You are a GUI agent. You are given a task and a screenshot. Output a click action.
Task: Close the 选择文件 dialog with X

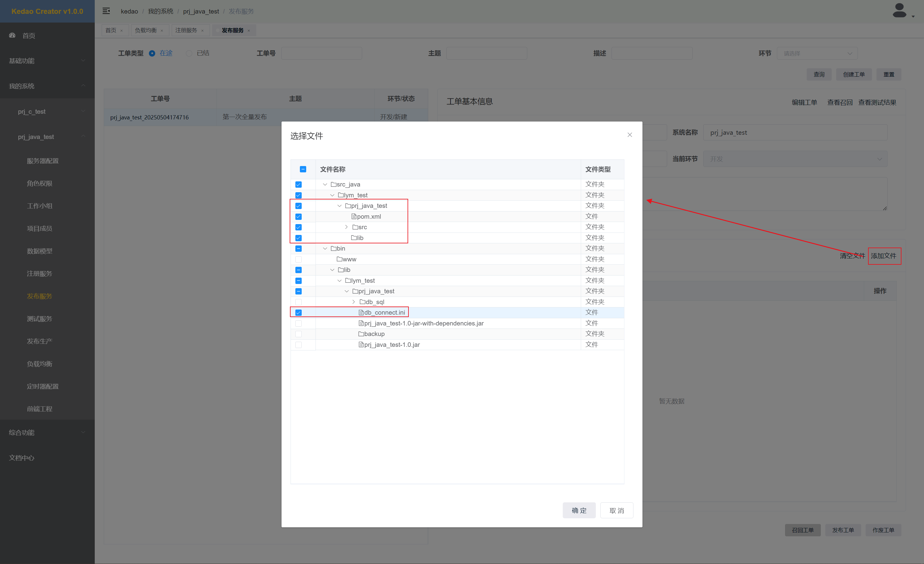pos(630,135)
